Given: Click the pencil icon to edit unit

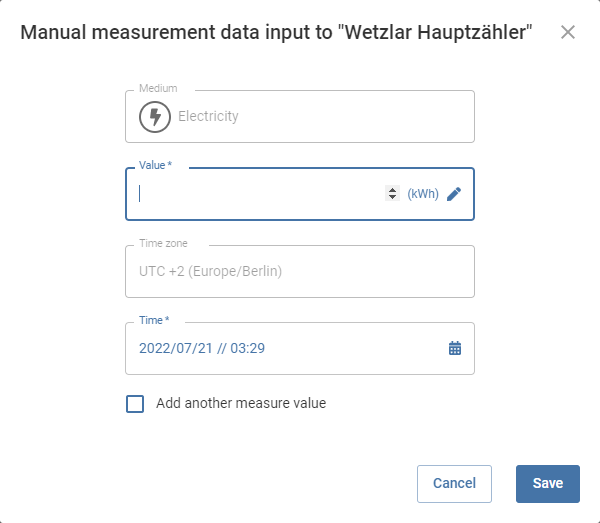Looking at the screenshot, I should pyautogui.click(x=454, y=194).
